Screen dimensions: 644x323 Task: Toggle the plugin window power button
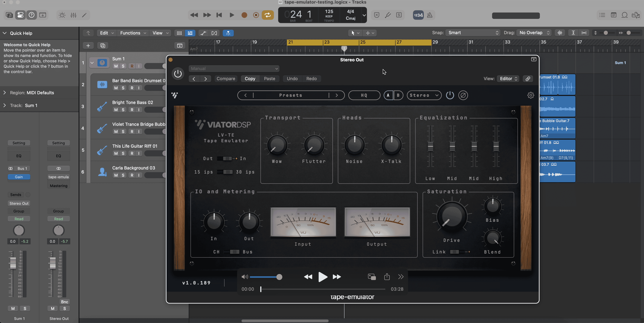tap(178, 74)
